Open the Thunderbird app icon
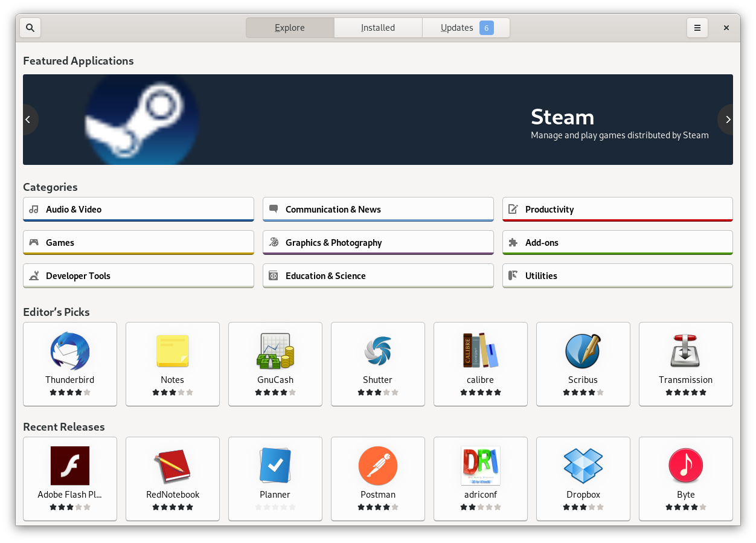Screen dimensions: 756x543 [70, 351]
